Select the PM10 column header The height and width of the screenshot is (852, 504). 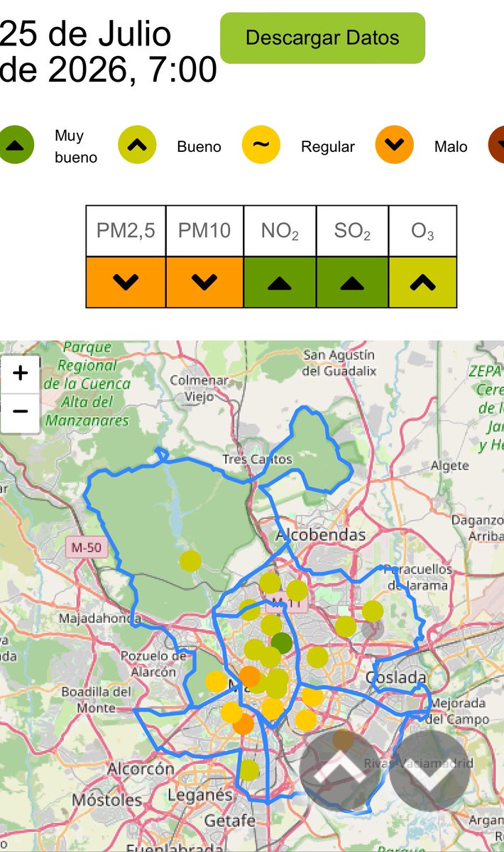pyautogui.click(x=204, y=231)
